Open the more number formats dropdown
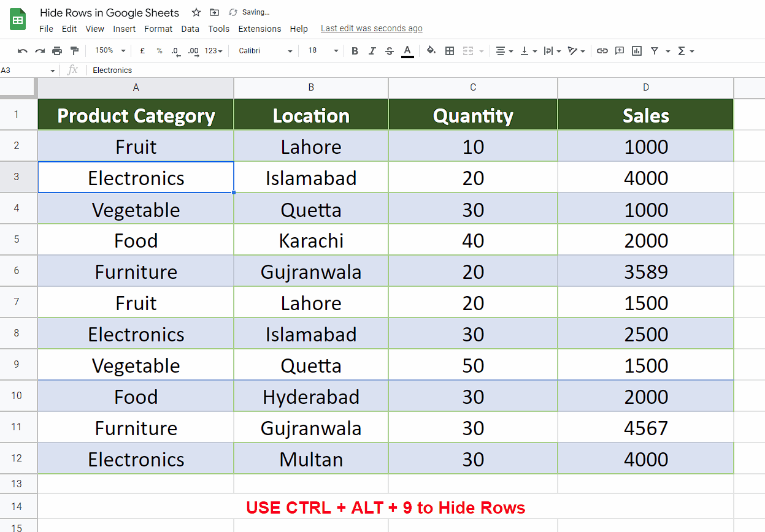Viewport: 765px width, 532px height. pos(213,50)
